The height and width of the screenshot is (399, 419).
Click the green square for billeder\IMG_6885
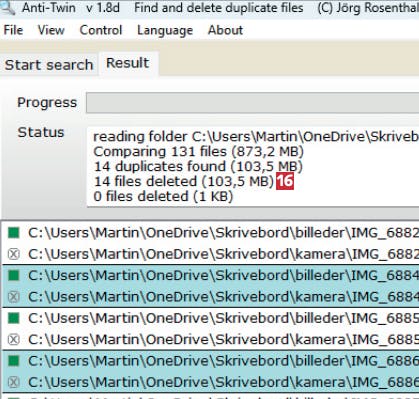(14, 318)
